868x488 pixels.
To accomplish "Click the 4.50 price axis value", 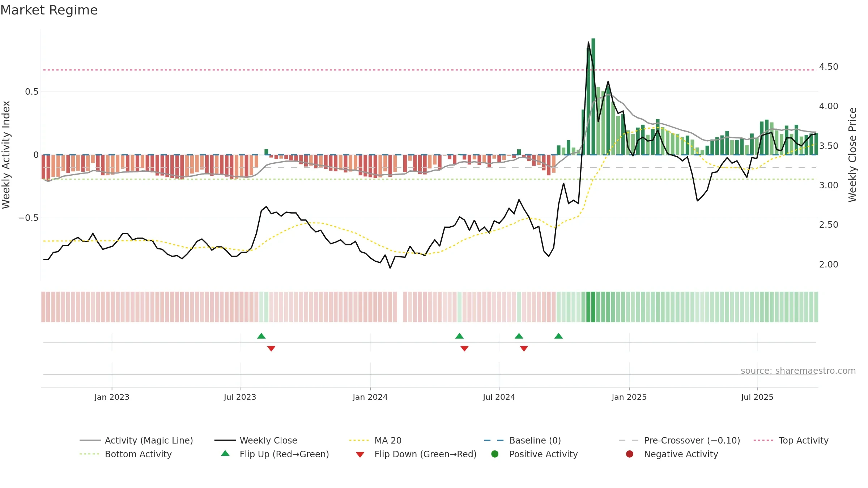I will [829, 67].
